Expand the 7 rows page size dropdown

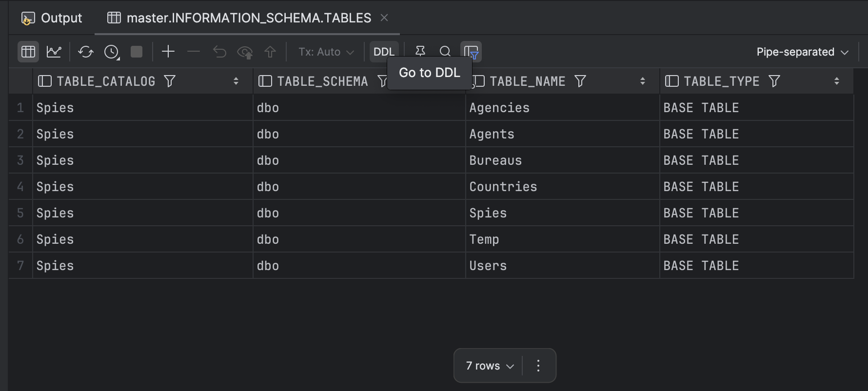tap(490, 366)
